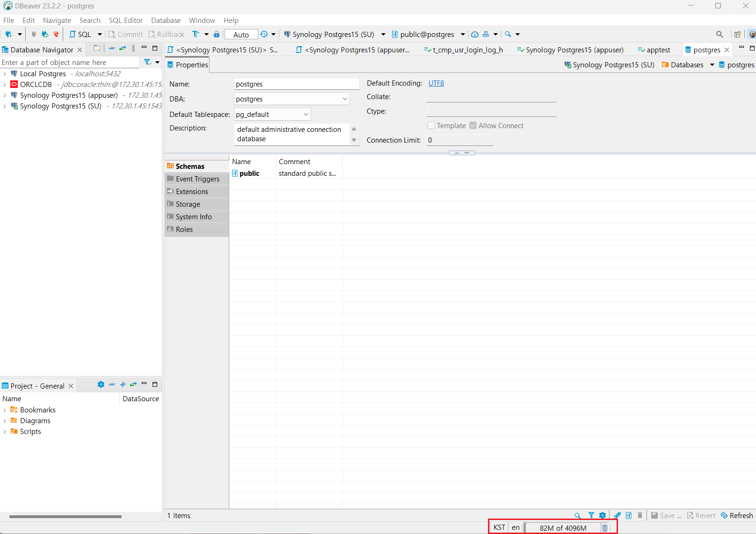
Task: Open the Database Navigator view menu
Action: pos(133,49)
